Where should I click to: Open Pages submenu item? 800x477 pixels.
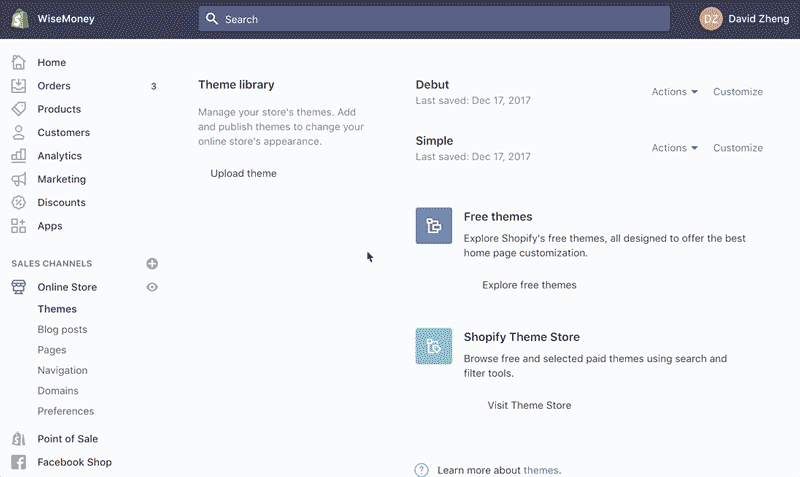(52, 350)
